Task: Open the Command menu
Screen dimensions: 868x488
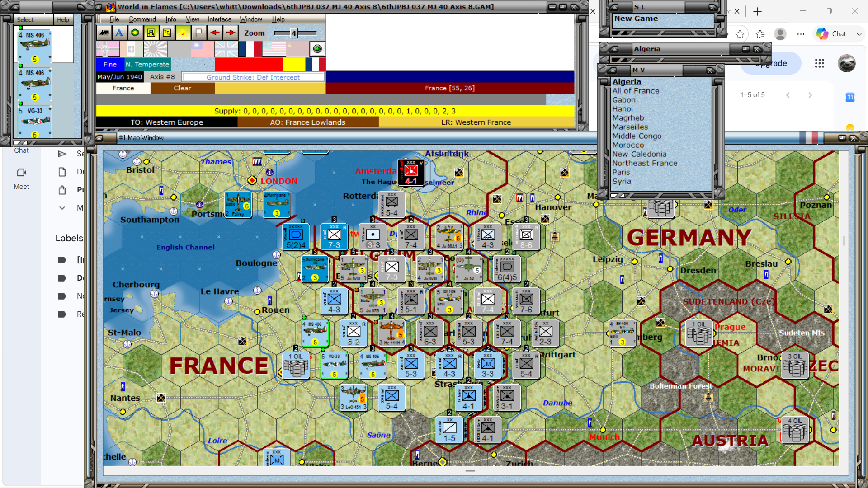Action: click(x=142, y=19)
